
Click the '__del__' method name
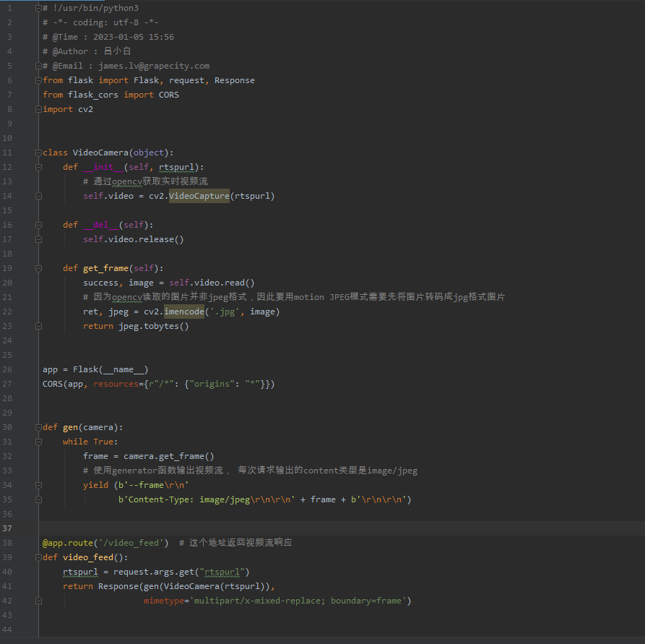coord(101,225)
